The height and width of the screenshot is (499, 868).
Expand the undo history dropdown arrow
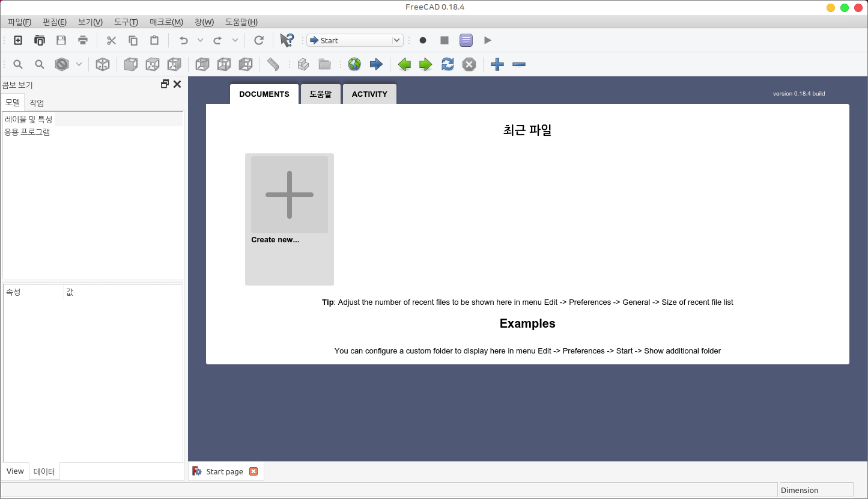pyautogui.click(x=200, y=40)
